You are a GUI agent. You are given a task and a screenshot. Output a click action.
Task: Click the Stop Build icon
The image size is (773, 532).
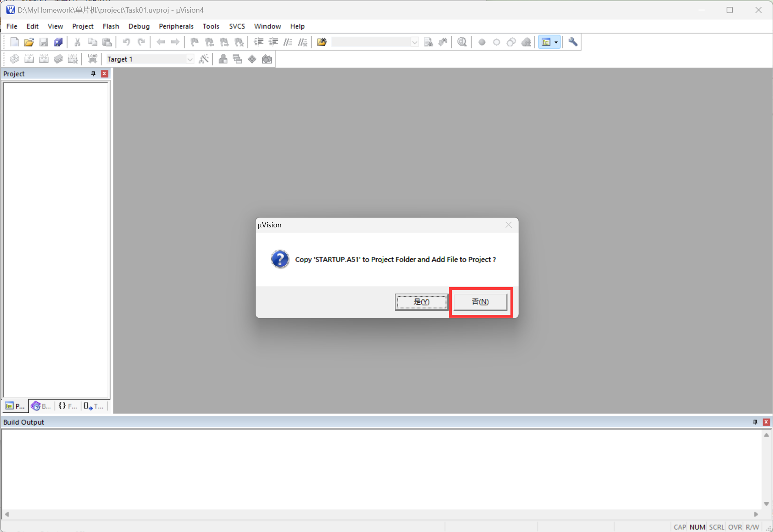click(73, 59)
